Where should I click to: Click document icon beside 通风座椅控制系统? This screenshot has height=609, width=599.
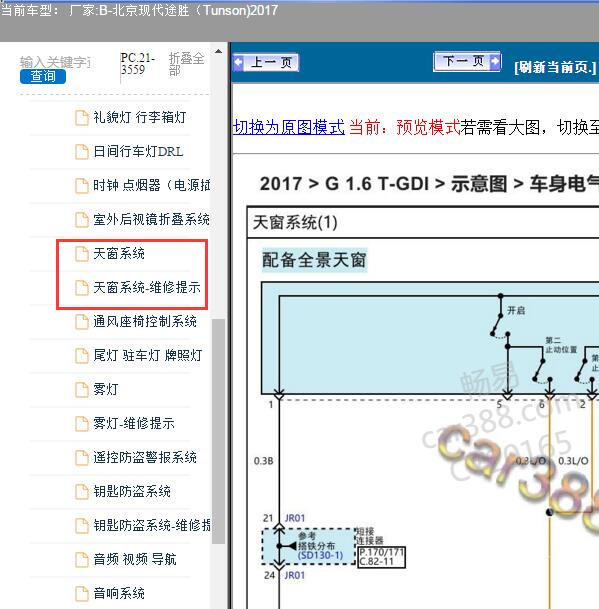[82, 322]
